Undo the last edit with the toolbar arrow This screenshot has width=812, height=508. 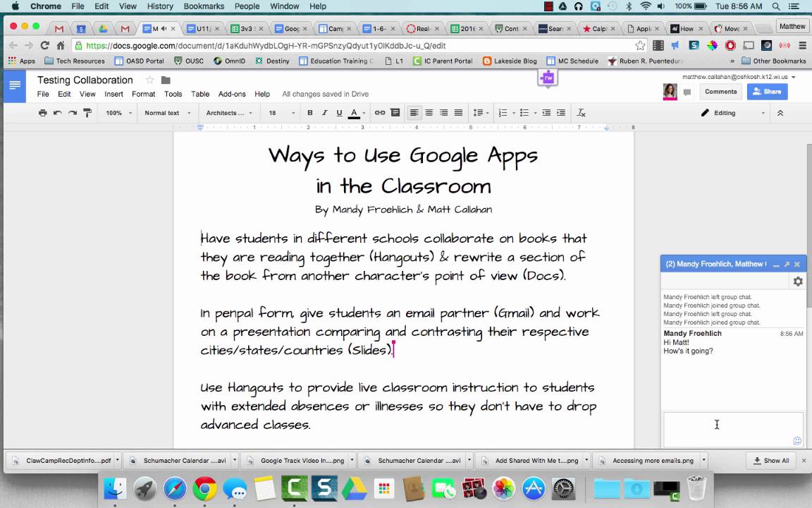point(58,113)
